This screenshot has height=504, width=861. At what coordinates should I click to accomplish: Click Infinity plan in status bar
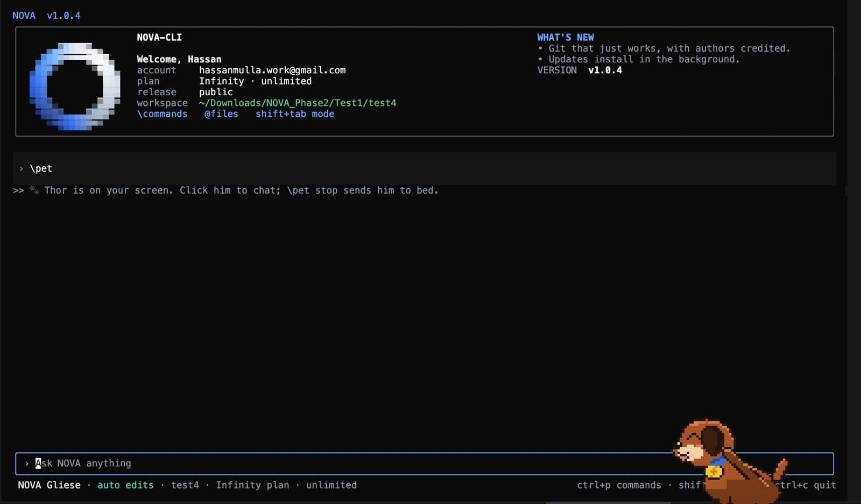click(x=252, y=485)
